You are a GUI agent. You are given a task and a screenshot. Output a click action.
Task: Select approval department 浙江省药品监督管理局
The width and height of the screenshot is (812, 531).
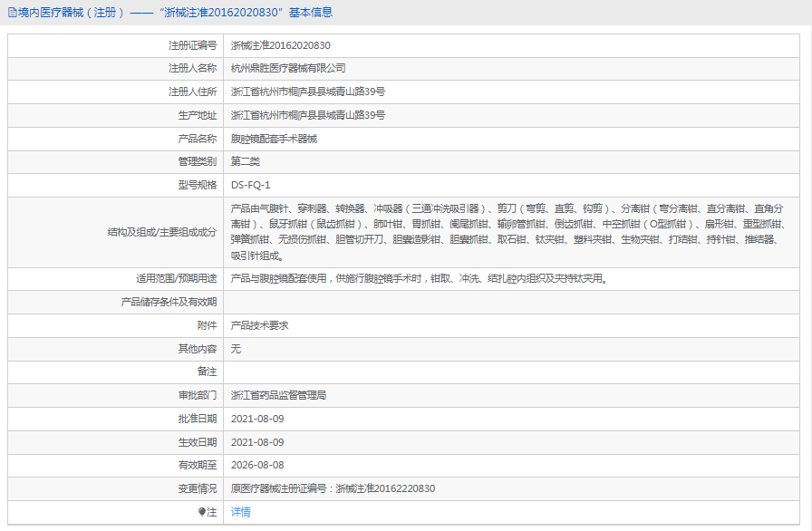(x=278, y=395)
